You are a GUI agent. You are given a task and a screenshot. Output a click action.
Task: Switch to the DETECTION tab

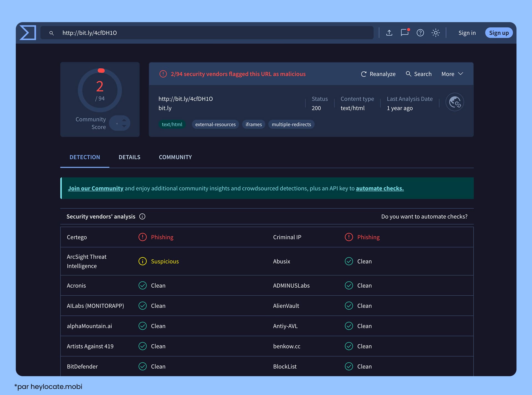85,157
